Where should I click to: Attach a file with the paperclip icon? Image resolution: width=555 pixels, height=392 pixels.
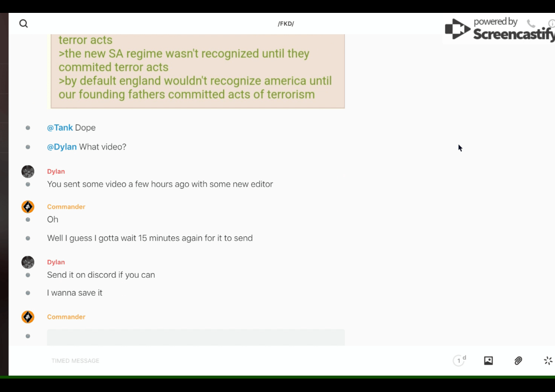(x=519, y=361)
